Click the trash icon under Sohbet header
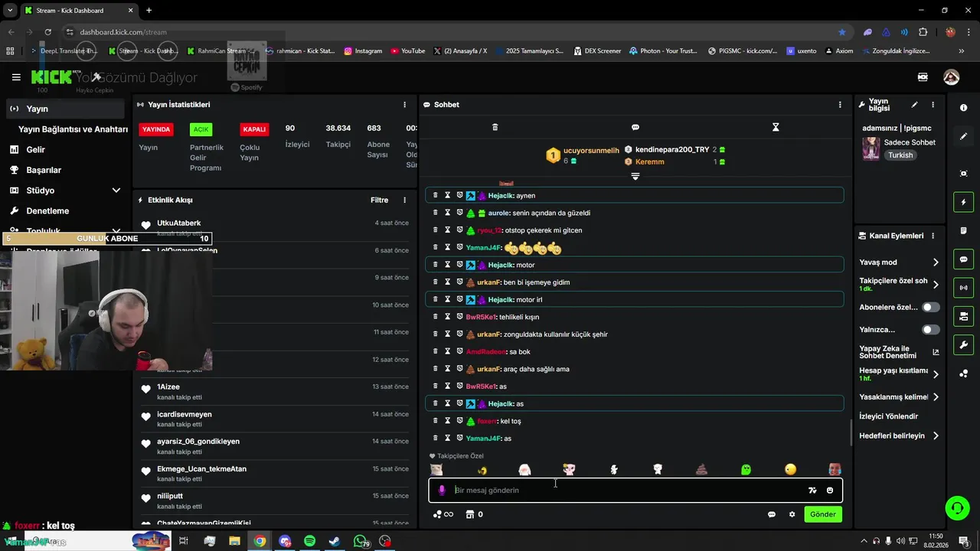The image size is (980, 551). 495,127
